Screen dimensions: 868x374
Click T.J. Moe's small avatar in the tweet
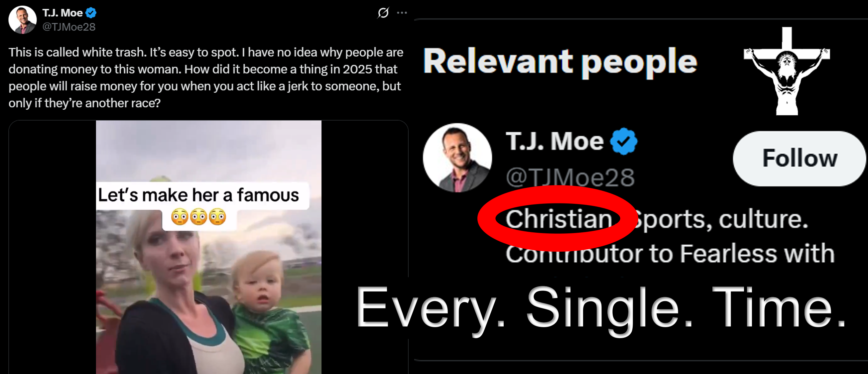(22, 20)
